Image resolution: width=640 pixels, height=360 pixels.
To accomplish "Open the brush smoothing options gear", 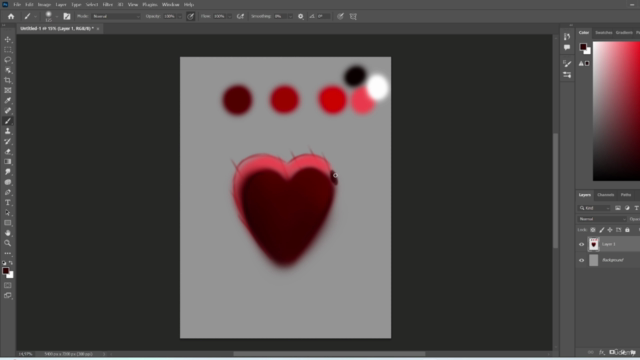I will 301,16.
